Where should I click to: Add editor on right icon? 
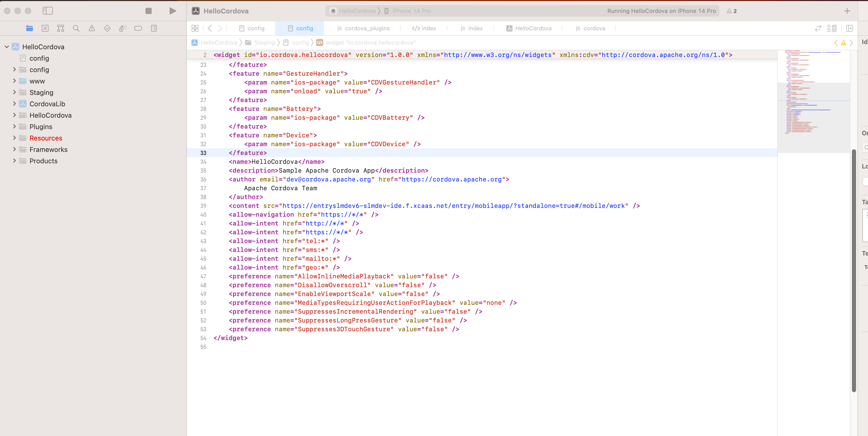pyautogui.click(x=849, y=28)
